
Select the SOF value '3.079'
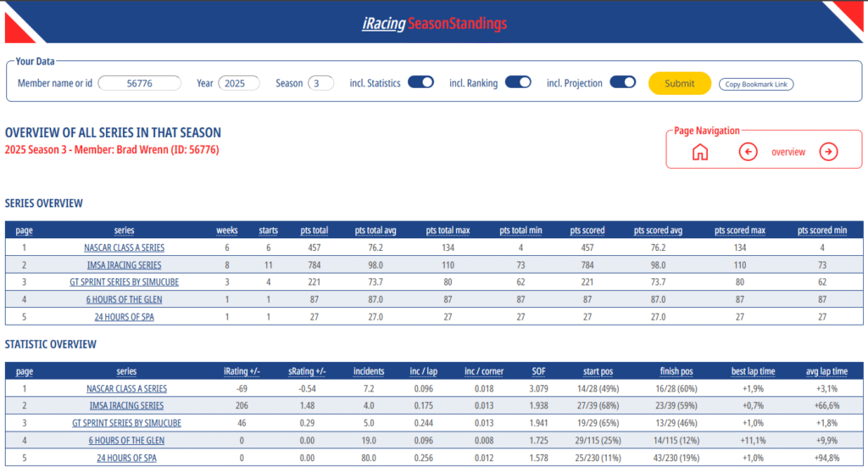[x=538, y=389]
